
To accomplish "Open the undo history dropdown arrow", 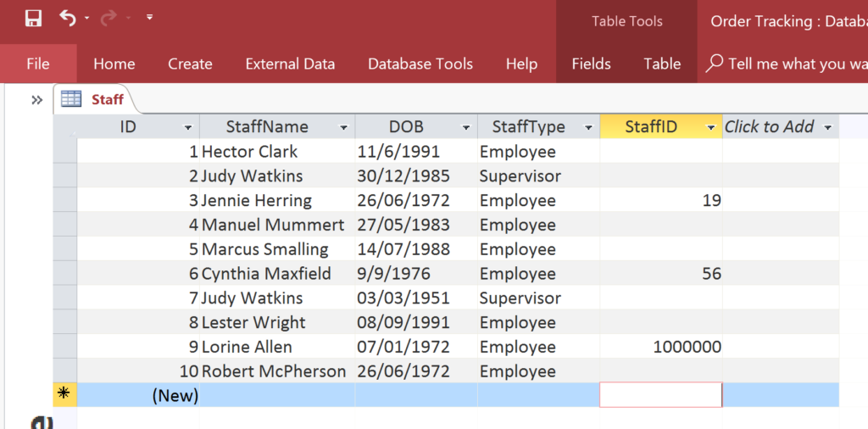I will coord(87,19).
